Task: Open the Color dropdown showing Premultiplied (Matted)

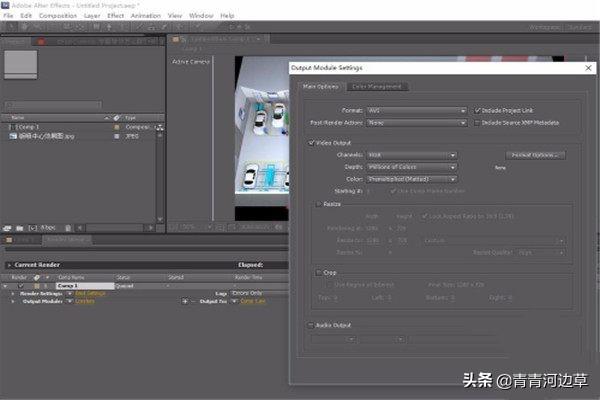Action: [x=411, y=179]
